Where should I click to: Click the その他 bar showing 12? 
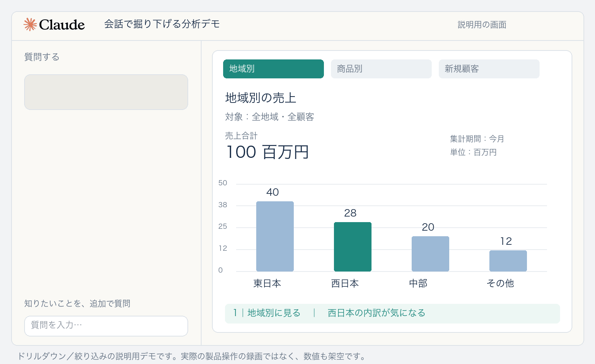click(x=508, y=261)
